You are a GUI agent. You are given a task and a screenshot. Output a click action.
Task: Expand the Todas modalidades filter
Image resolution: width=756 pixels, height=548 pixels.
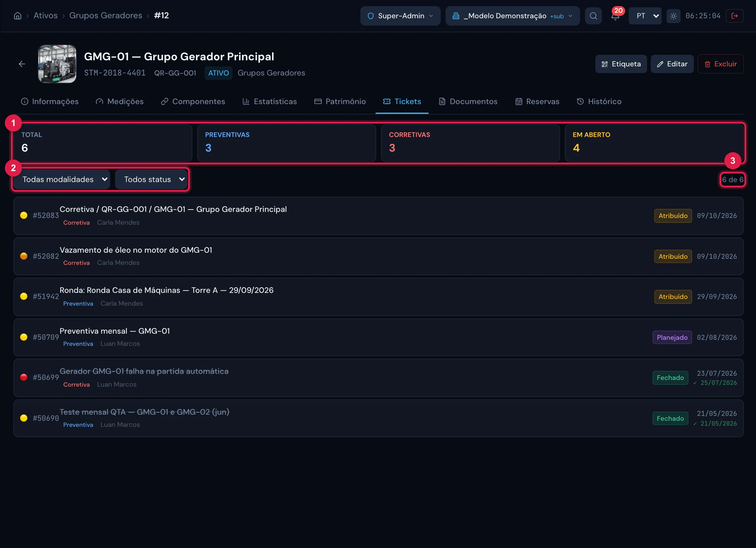point(62,179)
